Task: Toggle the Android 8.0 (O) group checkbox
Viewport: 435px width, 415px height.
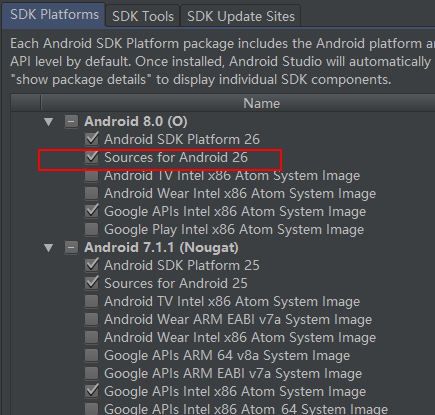Action: (x=71, y=121)
